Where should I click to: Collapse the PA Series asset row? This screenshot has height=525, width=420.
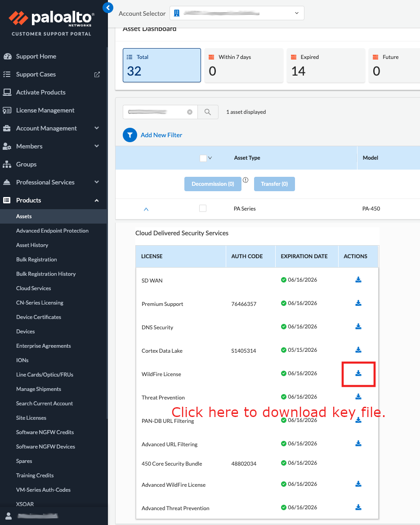pos(146,209)
